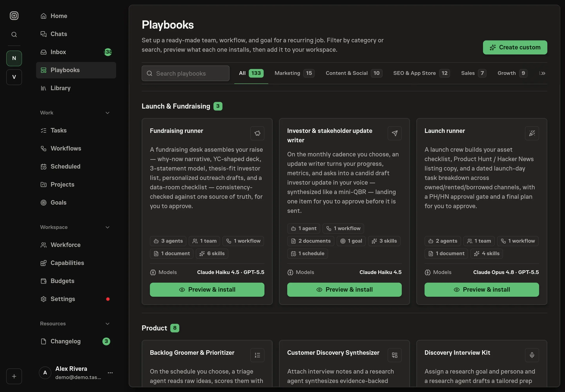Collapse the Resources section chevron
This screenshot has height=392, width=565.
(x=108, y=324)
